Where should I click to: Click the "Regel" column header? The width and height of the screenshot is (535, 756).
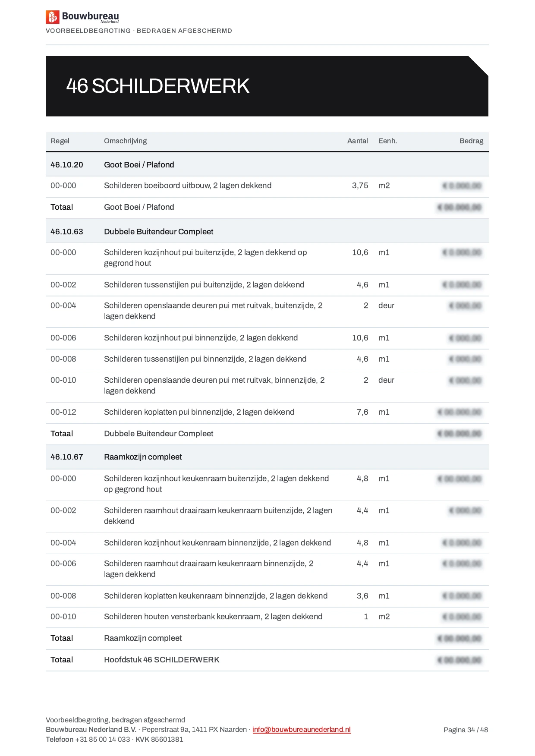tap(60, 141)
